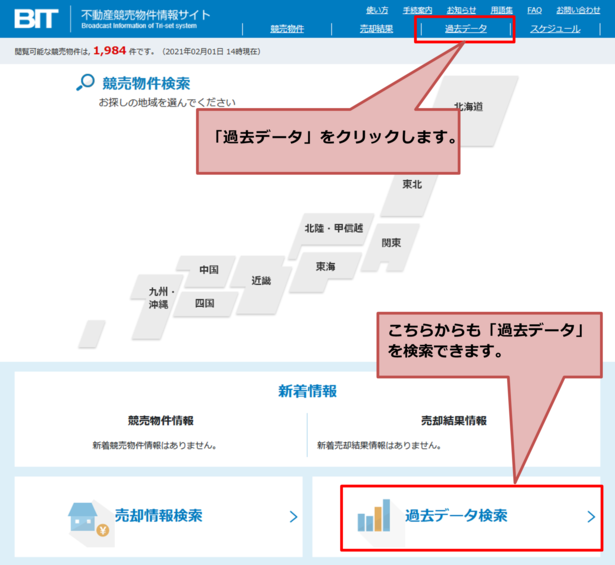Open the 競売物件 navigation tab
The image size is (615, 565).
[x=287, y=29]
